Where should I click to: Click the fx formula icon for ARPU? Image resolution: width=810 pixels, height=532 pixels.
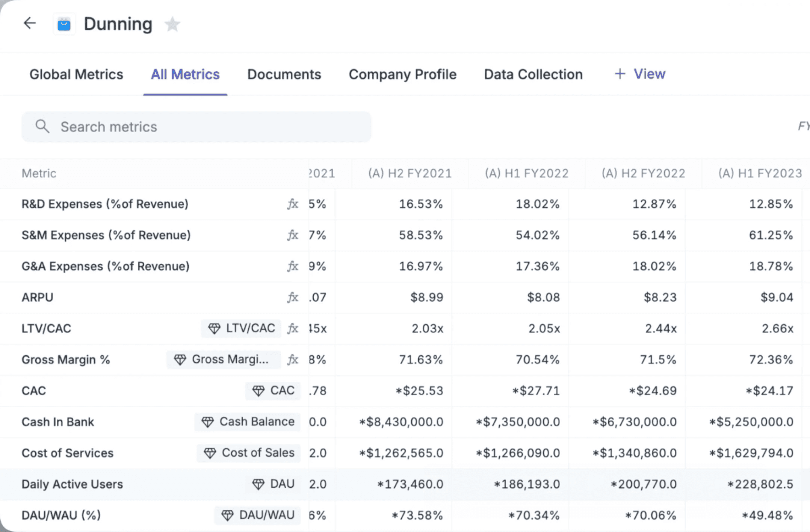pos(293,297)
